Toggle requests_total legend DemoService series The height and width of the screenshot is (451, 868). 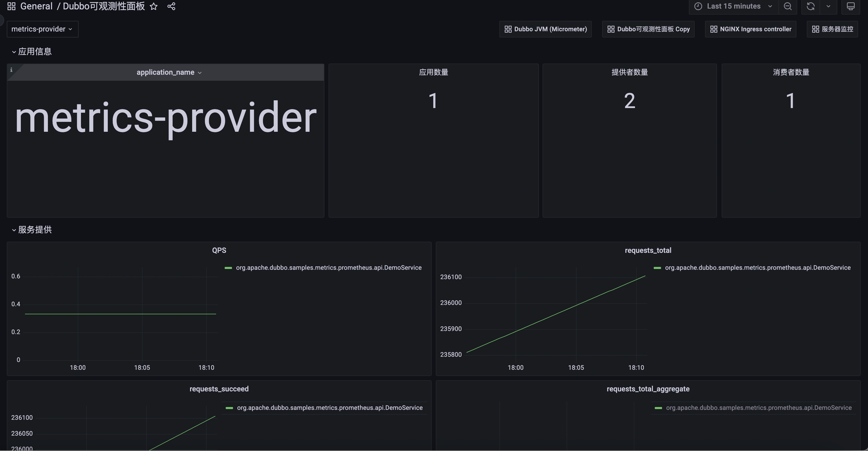click(x=757, y=268)
